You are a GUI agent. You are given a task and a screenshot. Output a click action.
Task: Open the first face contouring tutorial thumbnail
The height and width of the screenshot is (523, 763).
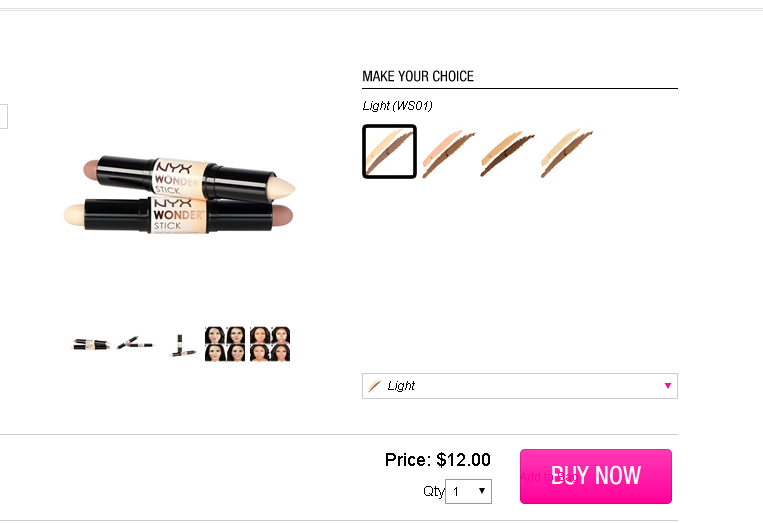click(225, 344)
